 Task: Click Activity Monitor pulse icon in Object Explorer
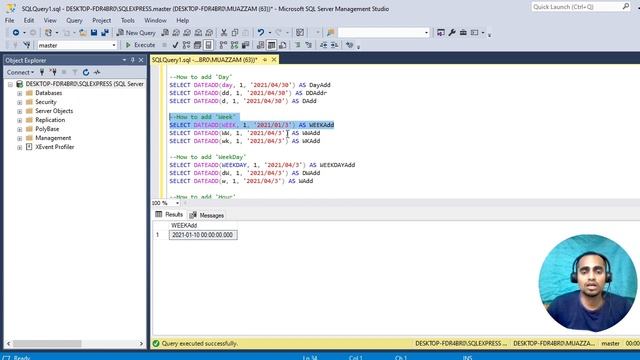[97, 72]
